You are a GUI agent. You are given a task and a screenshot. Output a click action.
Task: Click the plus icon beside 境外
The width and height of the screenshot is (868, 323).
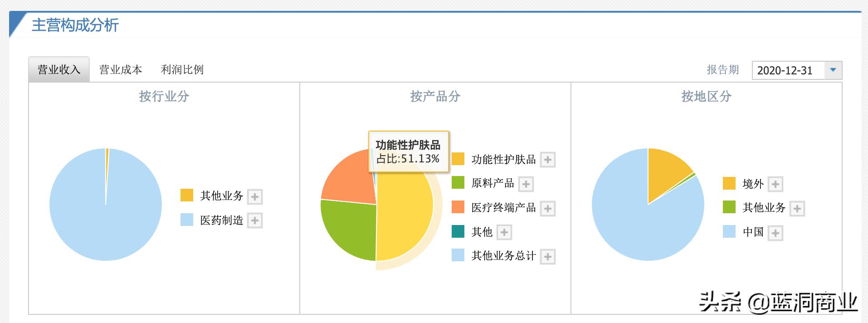point(775,184)
